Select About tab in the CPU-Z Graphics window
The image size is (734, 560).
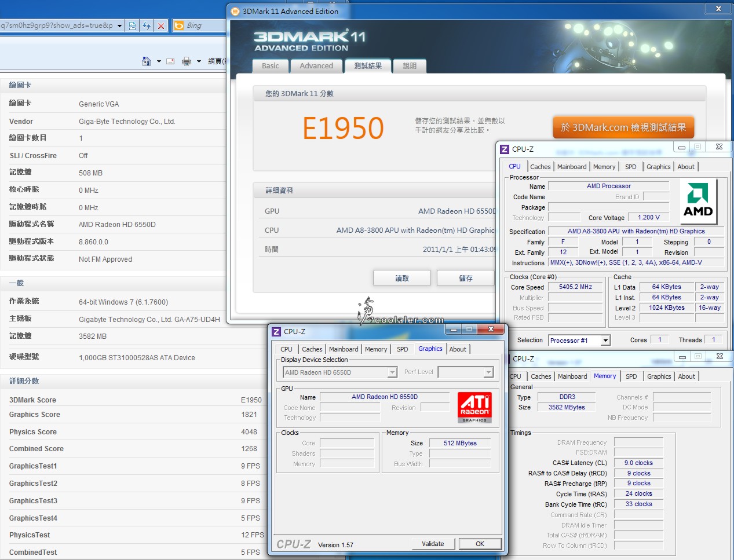pyautogui.click(x=458, y=349)
